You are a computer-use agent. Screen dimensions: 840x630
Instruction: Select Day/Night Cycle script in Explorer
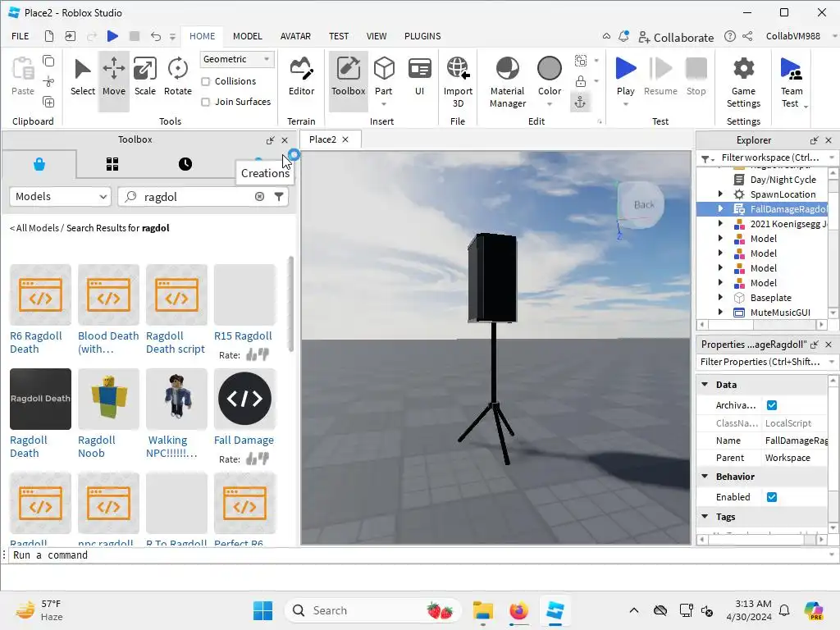click(782, 180)
